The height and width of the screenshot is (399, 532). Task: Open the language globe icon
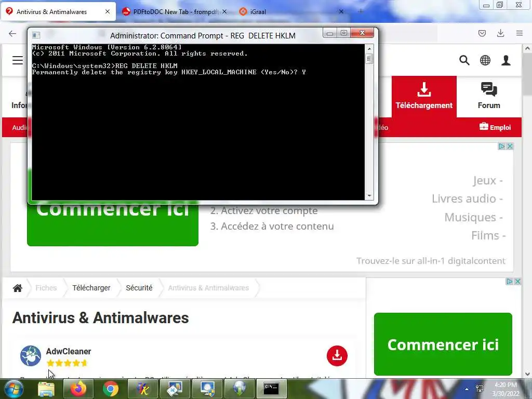coord(485,60)
